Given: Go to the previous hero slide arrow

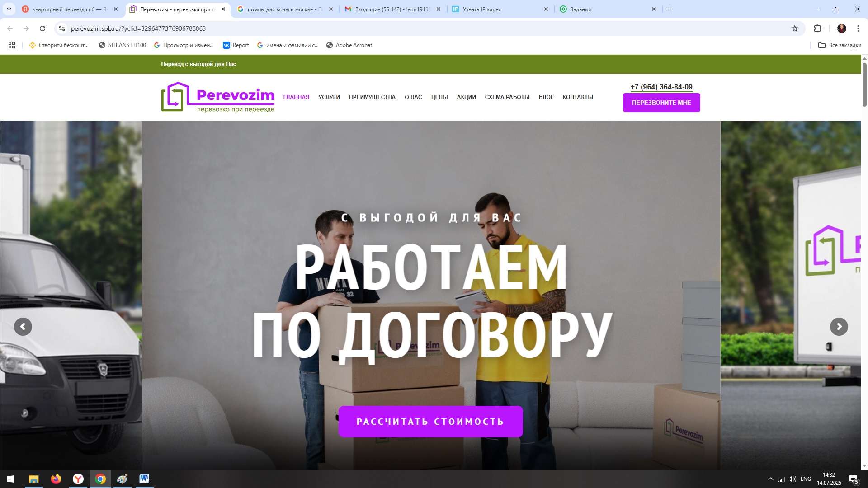Looking at the screenshot, I should [x=23, y=327].
